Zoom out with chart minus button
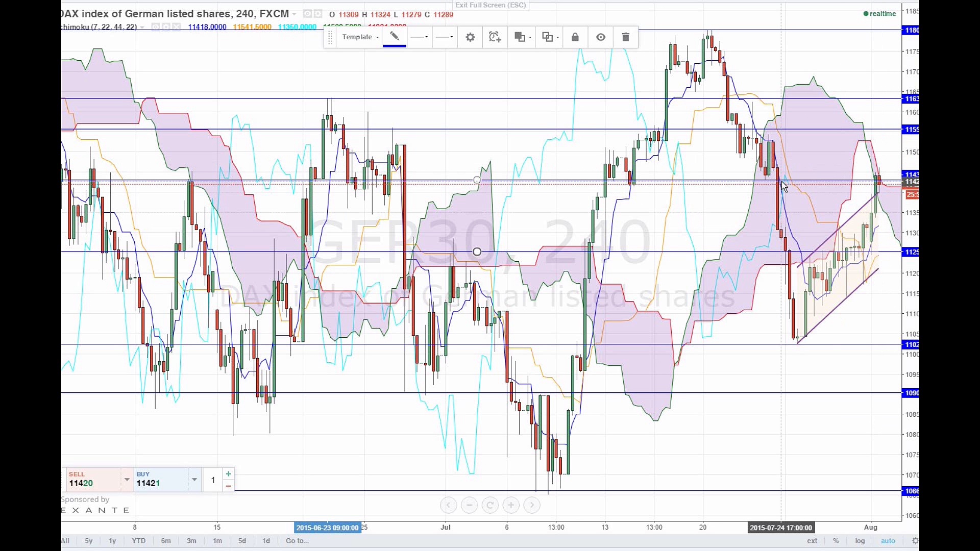 pyautogui.click(x=469, y=505)
